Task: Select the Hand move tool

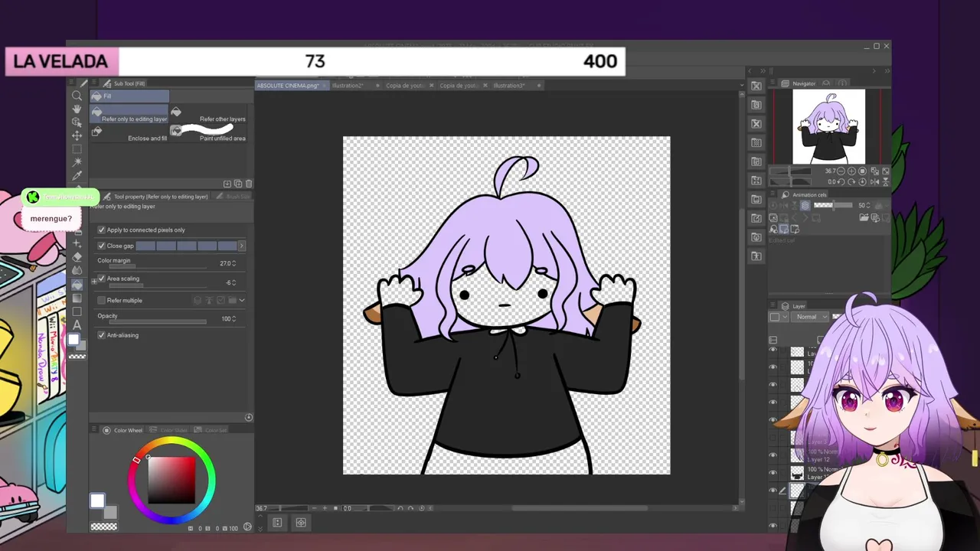Action: point(77,109)
